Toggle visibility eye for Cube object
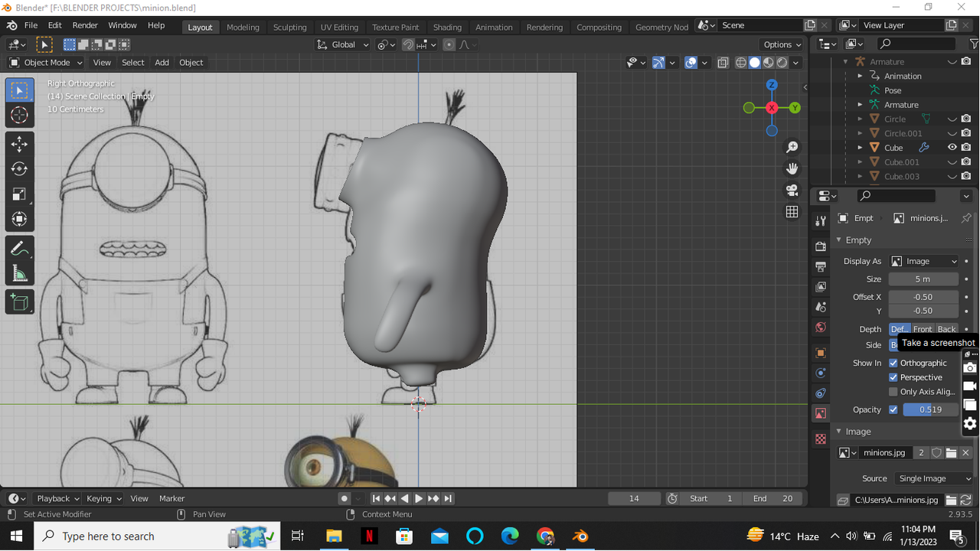The image size is (980, 551). (x=952, y=148)
